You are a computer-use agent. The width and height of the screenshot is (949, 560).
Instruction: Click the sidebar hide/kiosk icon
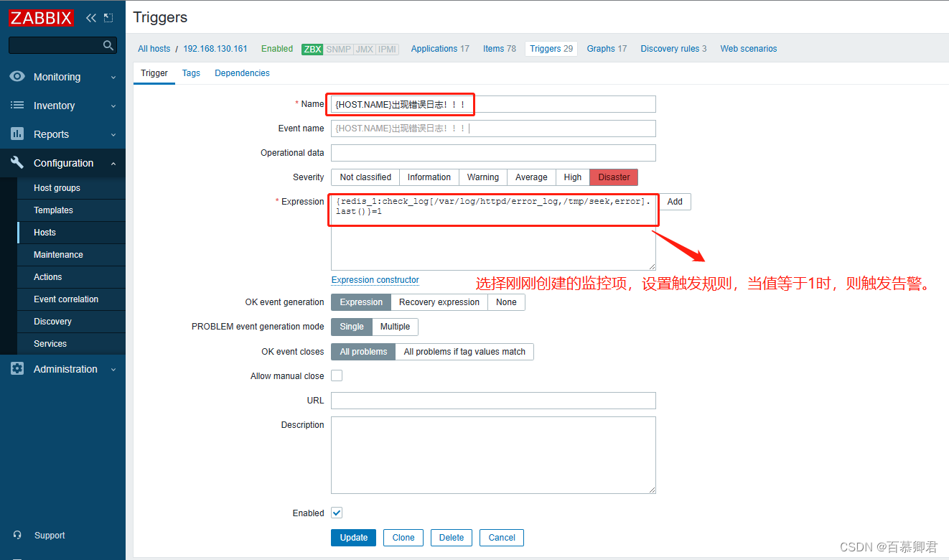[108, 18]
